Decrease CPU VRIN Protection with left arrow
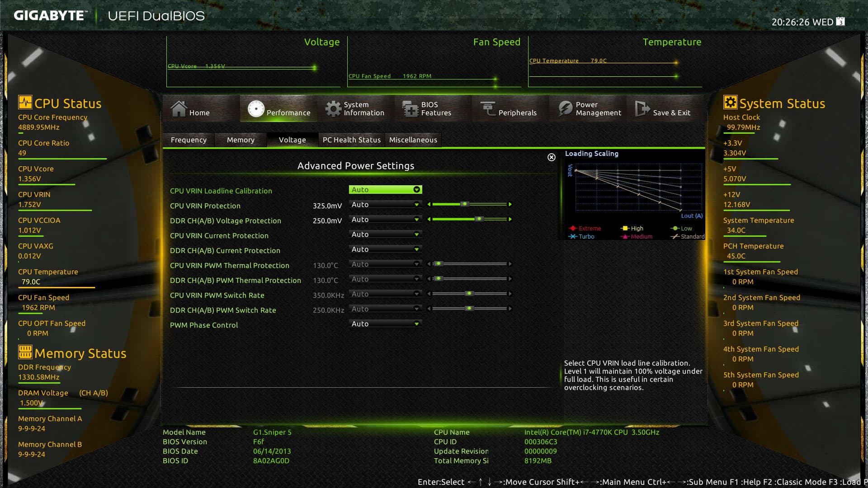Image resolution: width=868 pixels, height=488 pixels. coord(429,204)
